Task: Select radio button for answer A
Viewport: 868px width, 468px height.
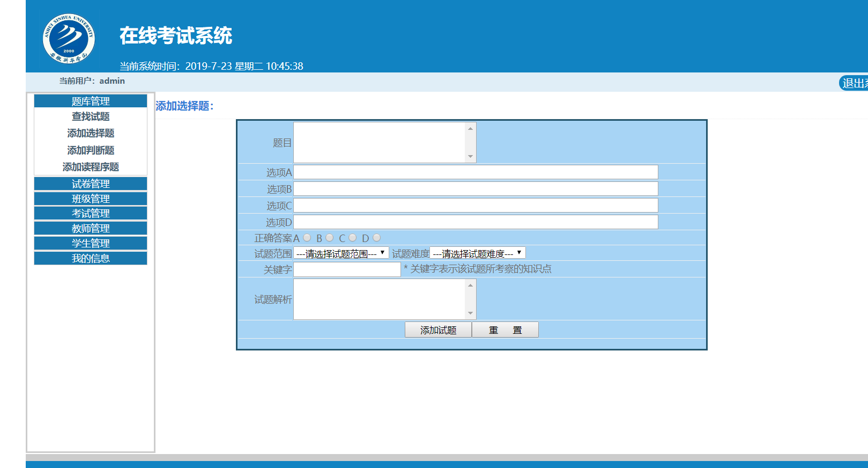Action: (x=307, y=238)
